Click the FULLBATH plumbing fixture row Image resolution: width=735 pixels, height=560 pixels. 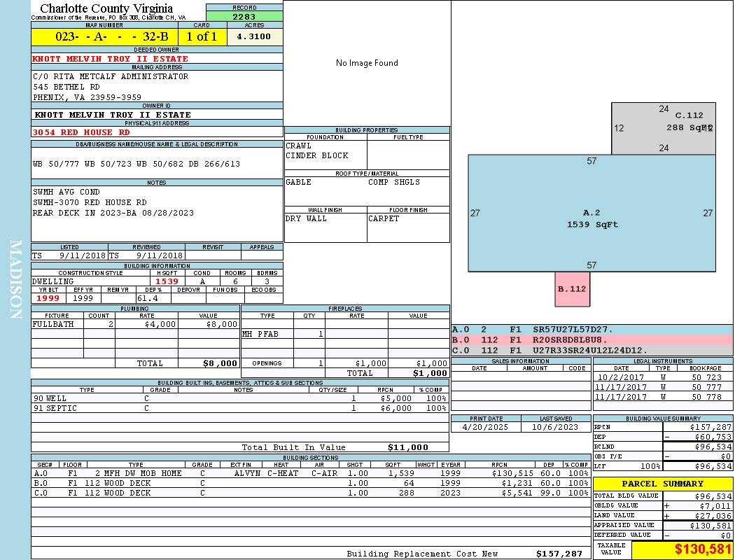135,324
